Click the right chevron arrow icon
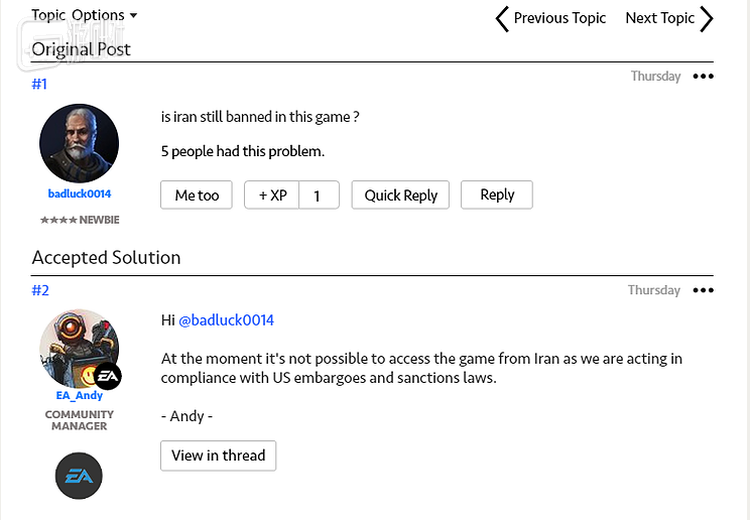 click(706, 18)
